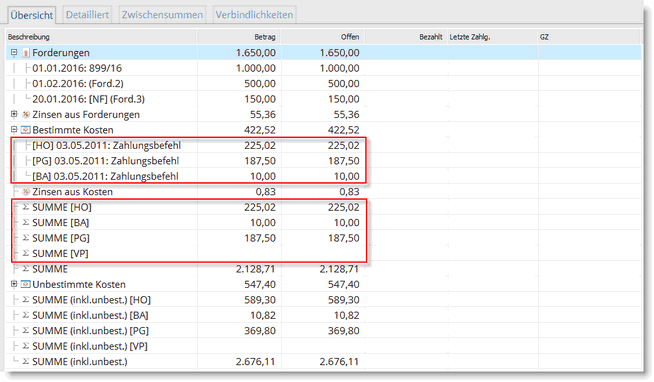Open the Detailliert tab
Screen dimensions: 654x382
tap(87, 15)
